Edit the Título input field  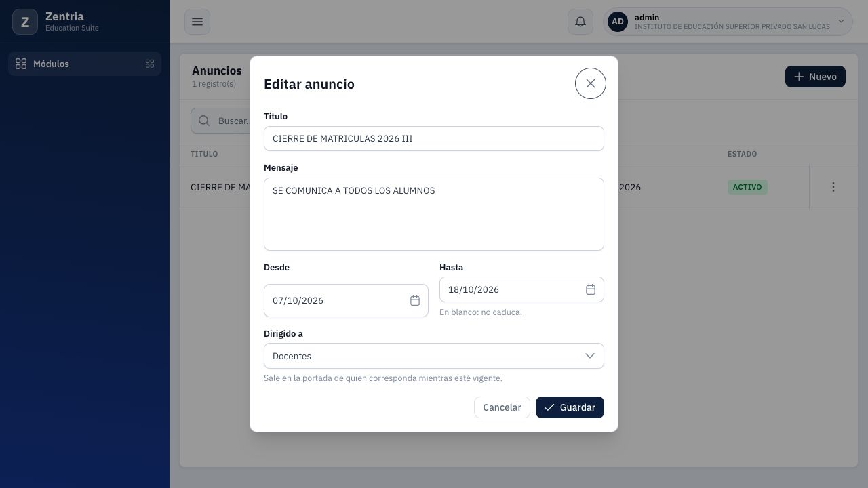click(x=434, y=138)
